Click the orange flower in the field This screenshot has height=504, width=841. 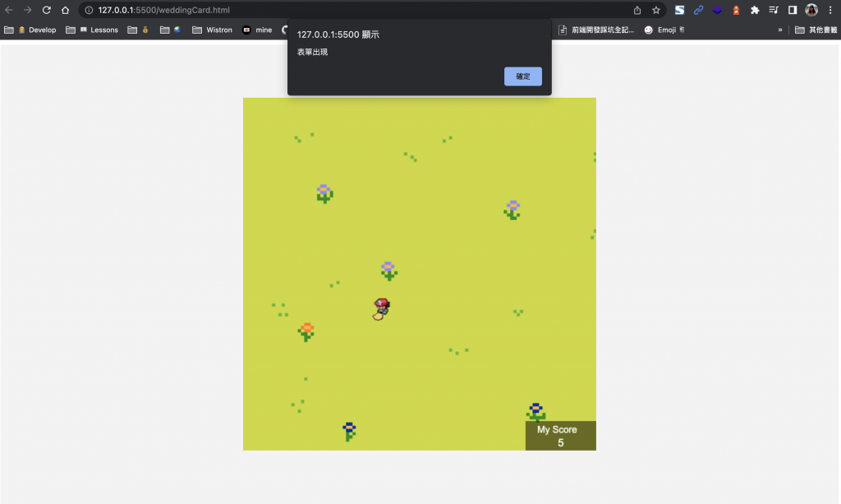click(x=306, y=332)
